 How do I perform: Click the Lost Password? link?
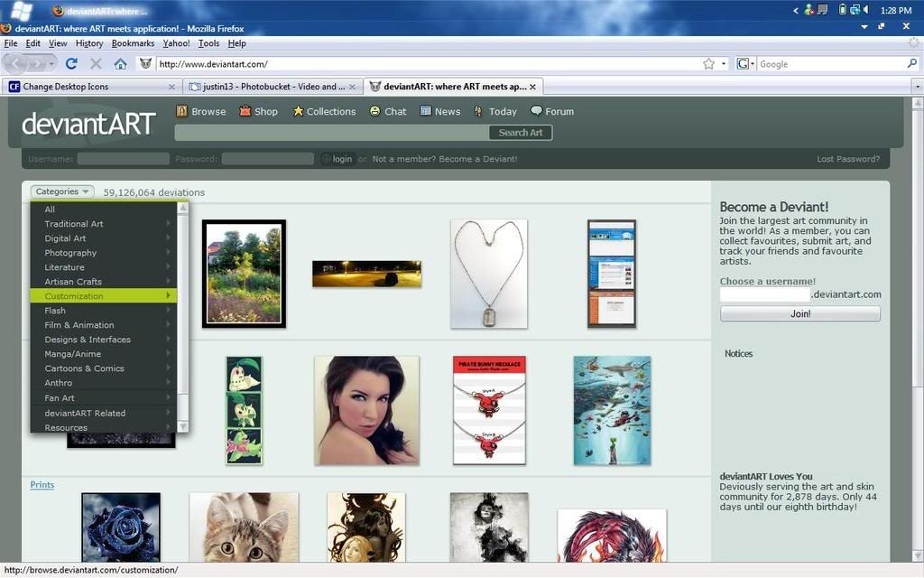(848, 159)
